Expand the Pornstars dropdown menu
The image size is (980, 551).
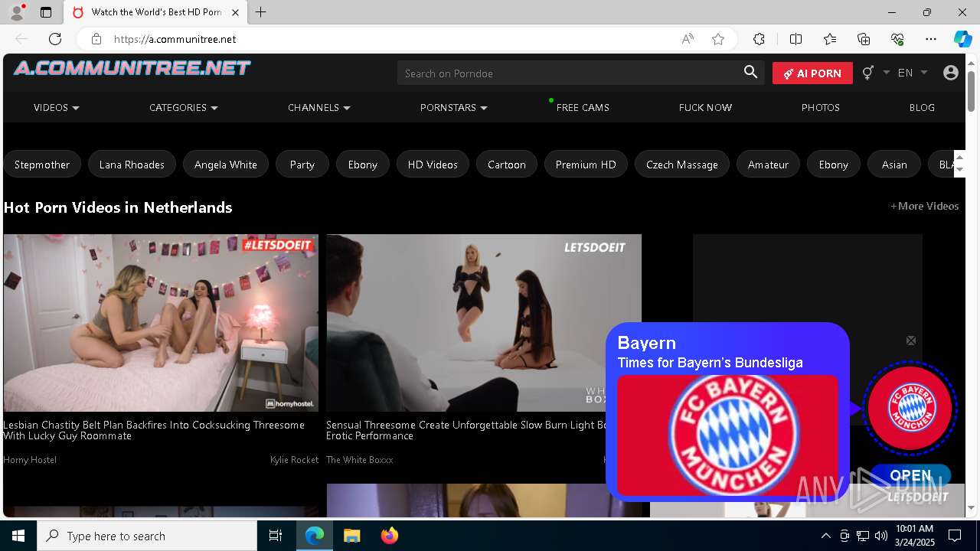click(x=454, y=108)
